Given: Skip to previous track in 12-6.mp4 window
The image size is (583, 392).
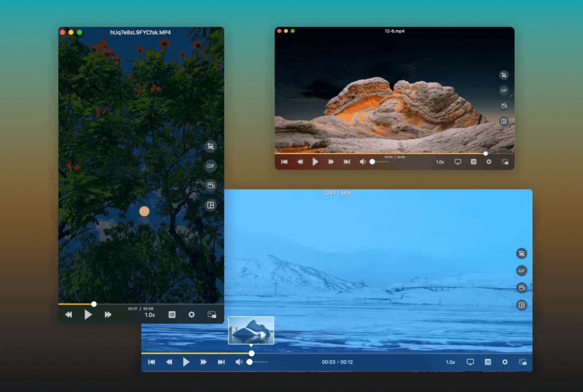Looking at the screenshot, I should pyautogui.click(x=285, y=162).
